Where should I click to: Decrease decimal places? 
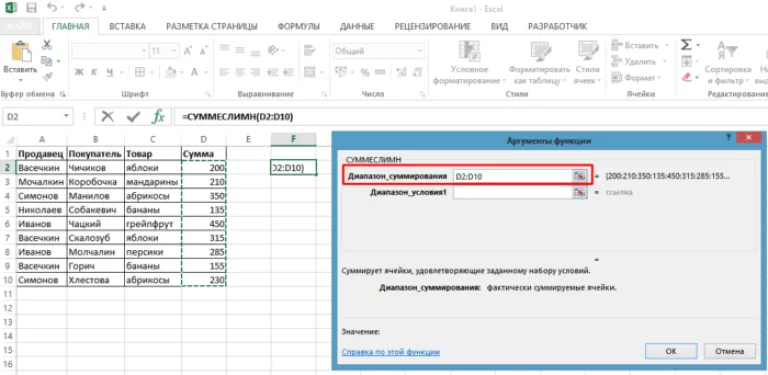(416, 72)
